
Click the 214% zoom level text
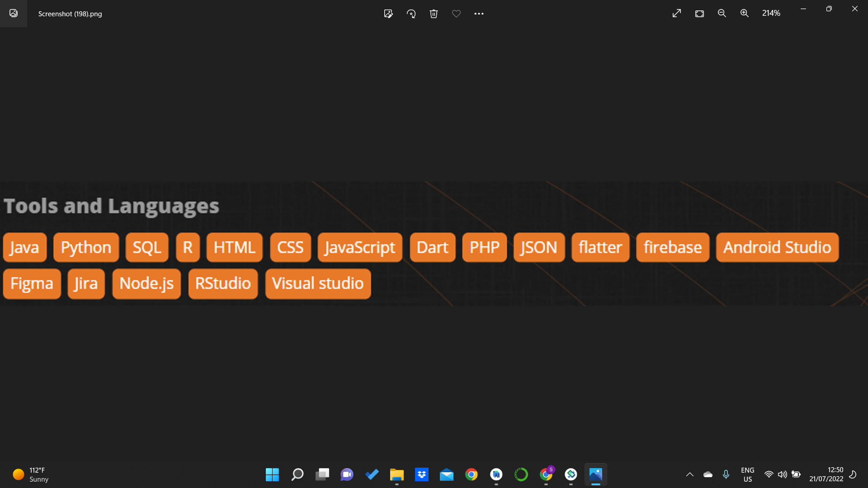(x=771, y=14)
